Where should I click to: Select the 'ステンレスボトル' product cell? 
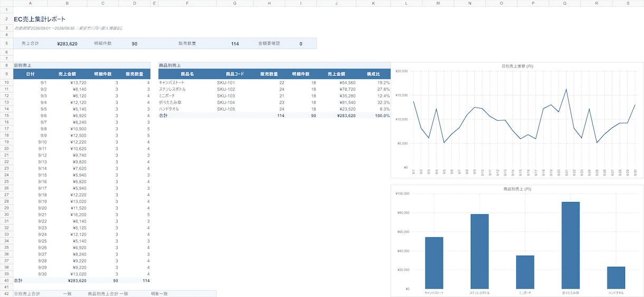187,89
